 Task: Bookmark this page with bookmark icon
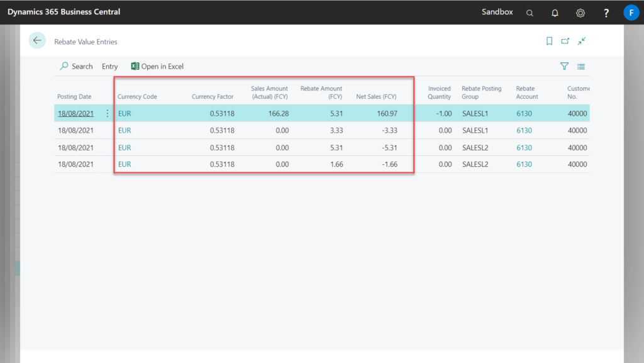549,41
